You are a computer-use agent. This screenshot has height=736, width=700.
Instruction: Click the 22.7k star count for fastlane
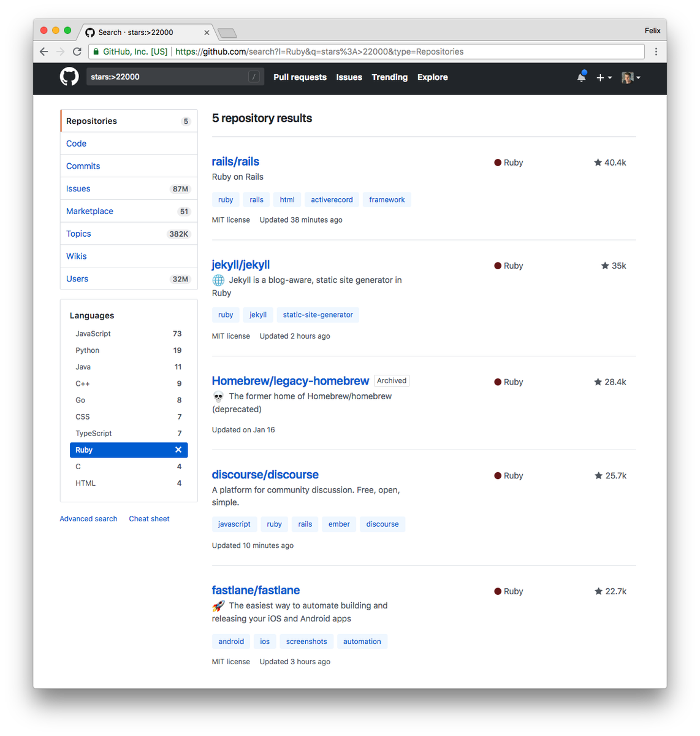(x=611, y=591)
